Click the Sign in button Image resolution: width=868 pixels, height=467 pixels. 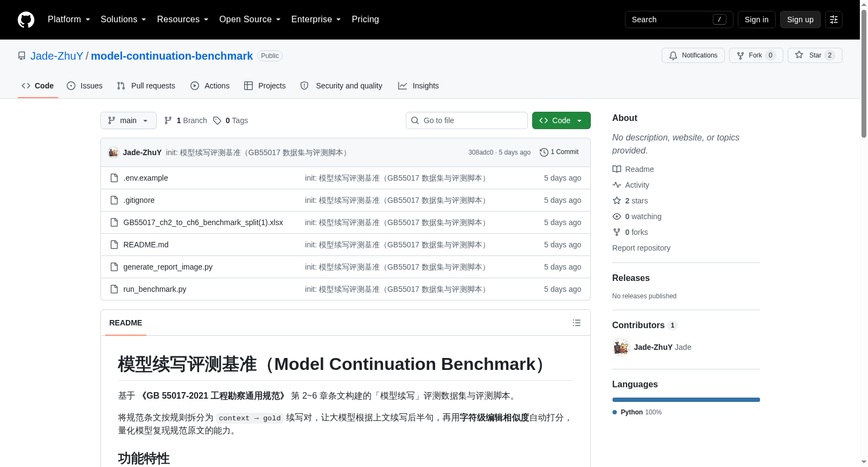756,20
